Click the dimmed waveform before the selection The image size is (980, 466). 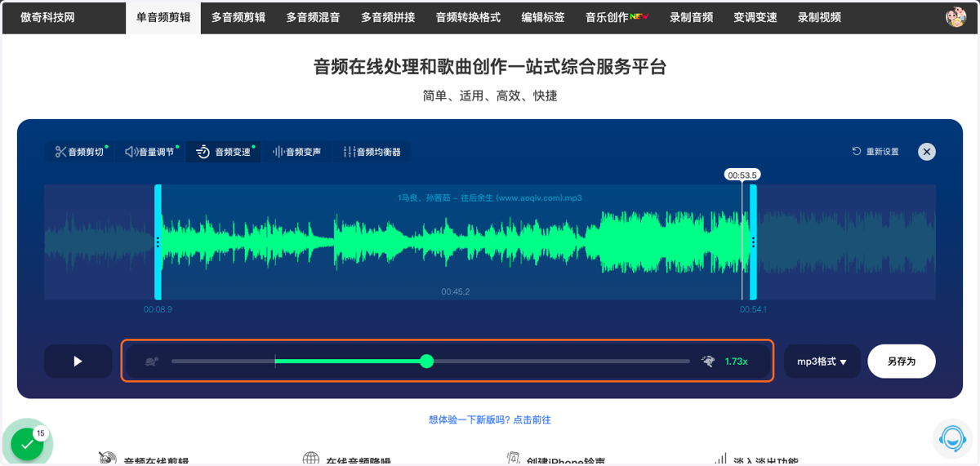pos(99,243)
